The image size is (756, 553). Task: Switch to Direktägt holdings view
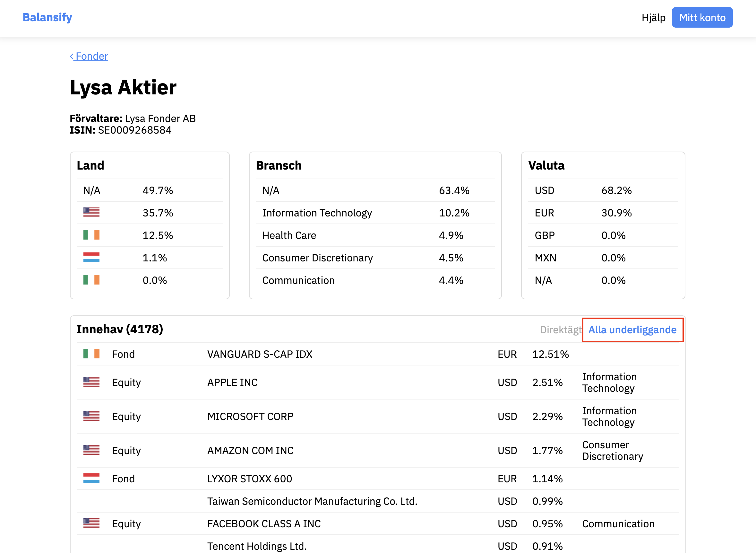click(560, 330)
